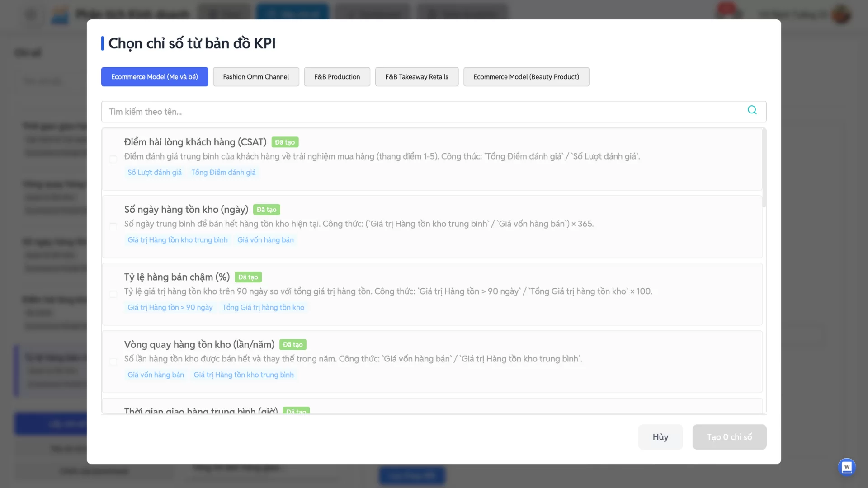868x488 pixels.
Task: Click the 'Tổng Giá trị hàng tồn kho' tag
Action: [263, 308]
